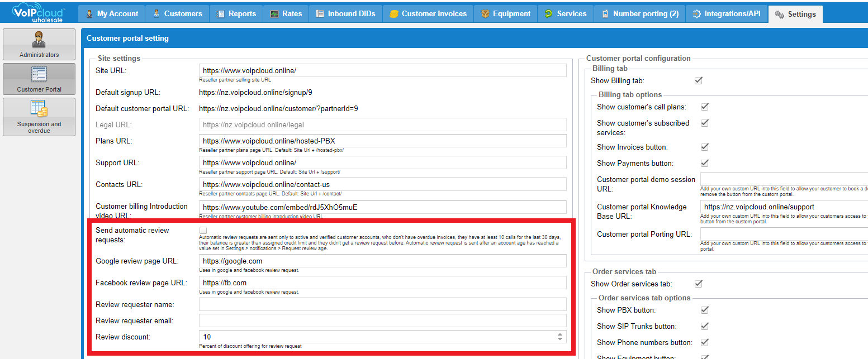Toggle Show PBX button checkbox
The height and width of the screenshot is (359, 868).
coord(705,310)
